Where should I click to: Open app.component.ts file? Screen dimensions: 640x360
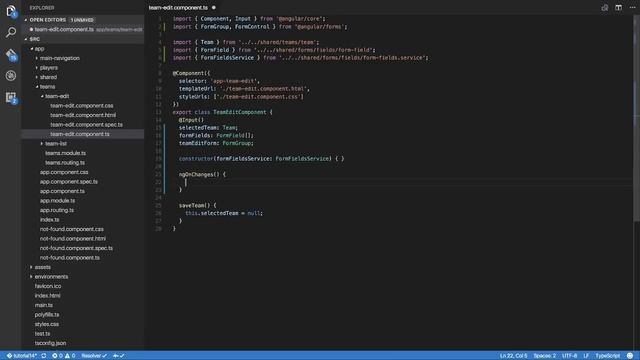[62, 191]
